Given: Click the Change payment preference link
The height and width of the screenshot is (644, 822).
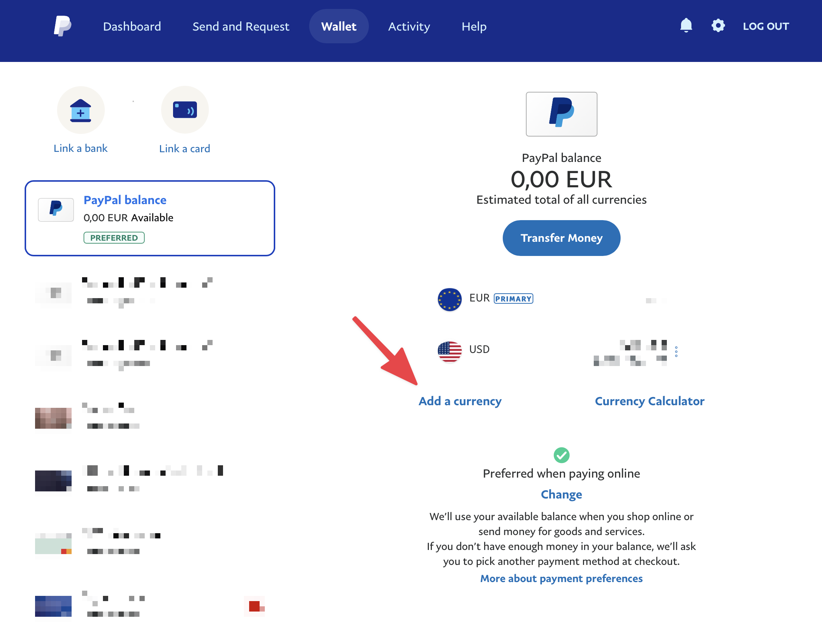Looking at the screenshot, I should tap(561, 494).
